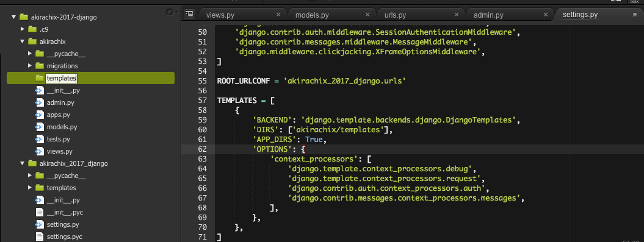Click the admin.py file icon in akirachix
Screen dimensions: 644x242
coord(40,102)
